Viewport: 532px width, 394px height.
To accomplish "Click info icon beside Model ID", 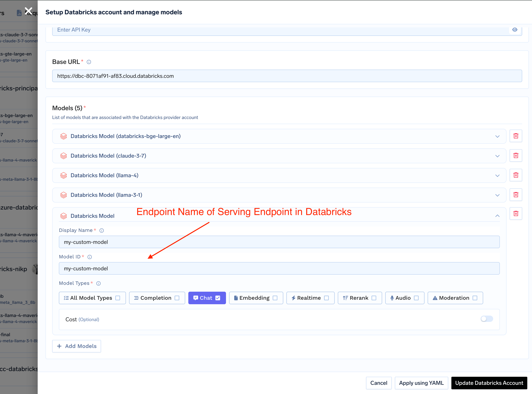I will pyautogui.click(x=90, y=257).
